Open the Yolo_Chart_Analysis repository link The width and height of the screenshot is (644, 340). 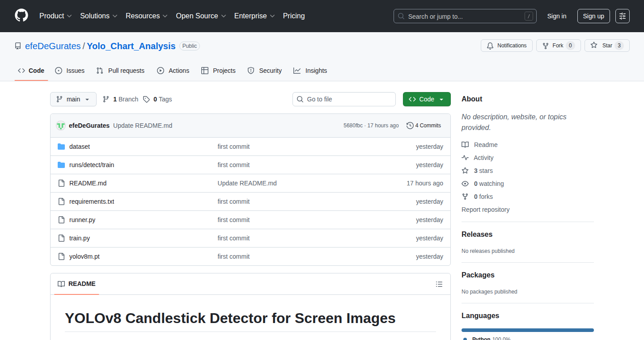click(131, 46)
